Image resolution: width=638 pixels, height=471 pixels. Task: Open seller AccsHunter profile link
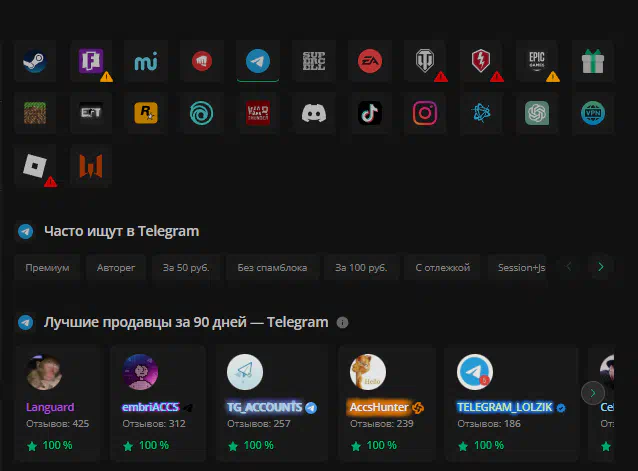click(x=379, y=407)
